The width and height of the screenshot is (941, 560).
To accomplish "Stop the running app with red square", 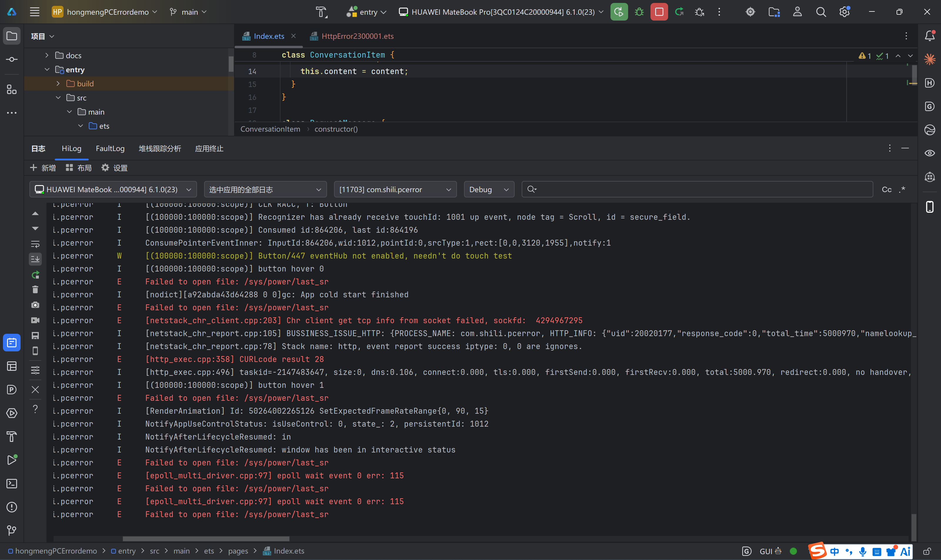I will (659, 12).
